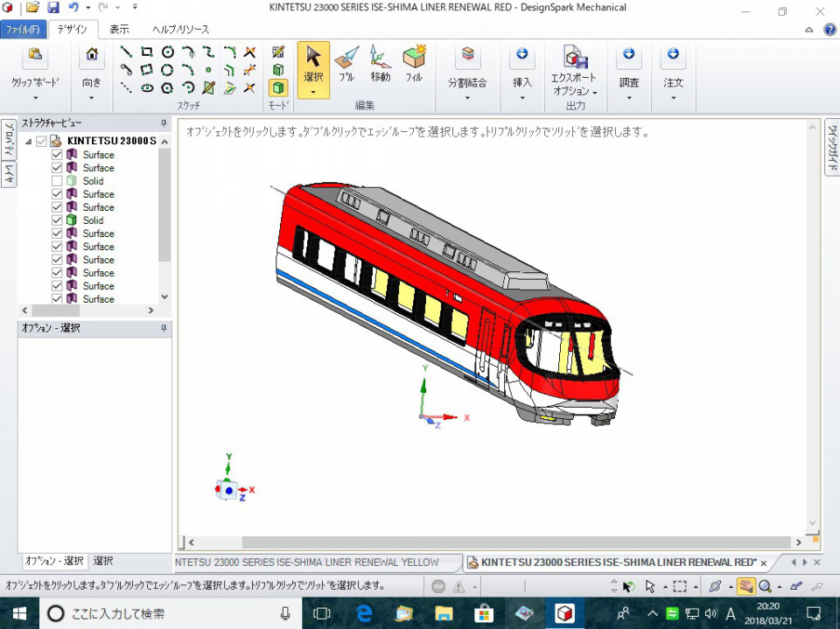This screenshot has height=629, width=840.
Task: Activate the Pan hand tool in status bar
Action: pyautogui.click(x=745, y=586)
